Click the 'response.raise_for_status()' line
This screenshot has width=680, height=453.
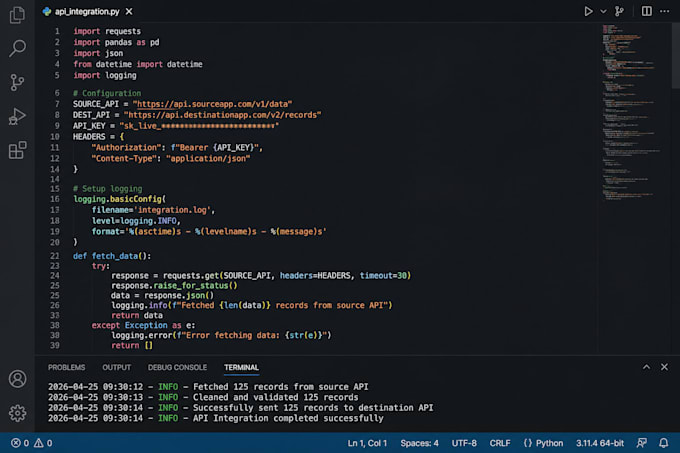click(x=174, y=286)
